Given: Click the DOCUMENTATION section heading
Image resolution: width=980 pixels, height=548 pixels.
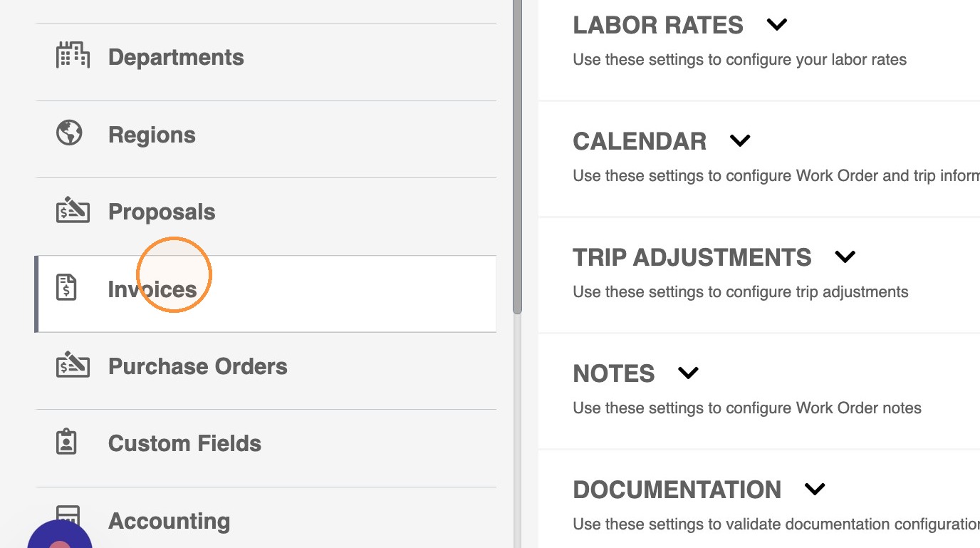Looking at the screenshot, I should coord(677,490).
